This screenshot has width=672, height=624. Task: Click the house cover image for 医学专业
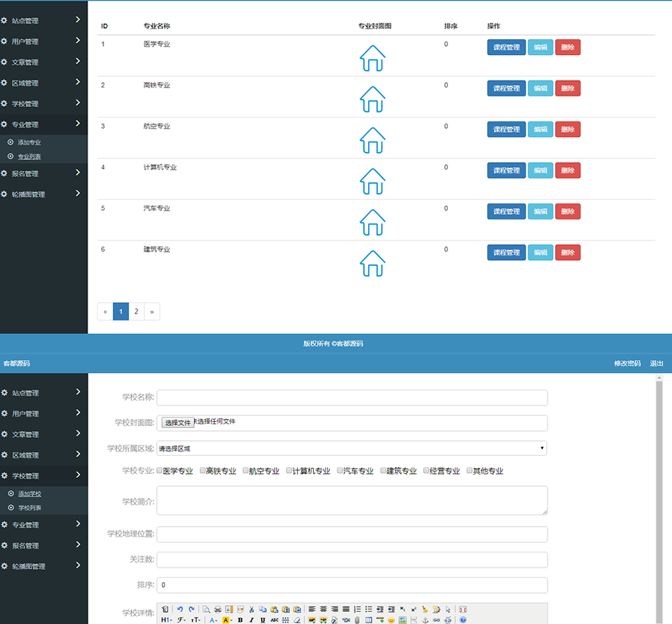click(x=372, y=58)
